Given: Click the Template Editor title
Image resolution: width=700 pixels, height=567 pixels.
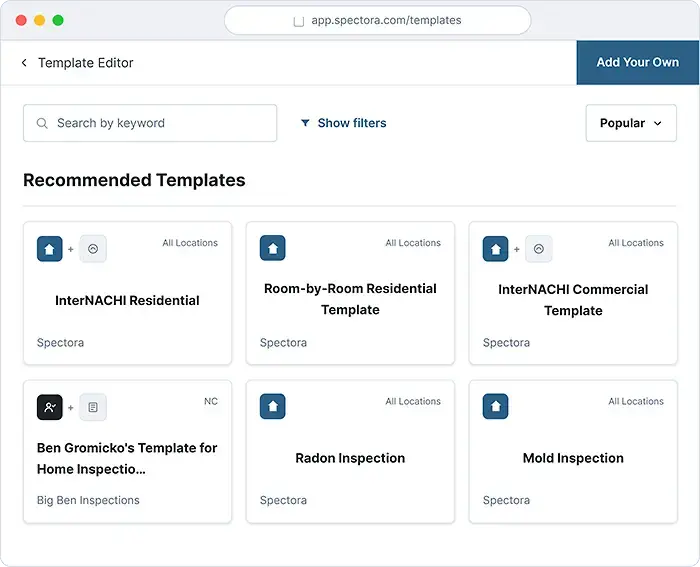Looking at the screenshot, I should (x=86, y=63).
